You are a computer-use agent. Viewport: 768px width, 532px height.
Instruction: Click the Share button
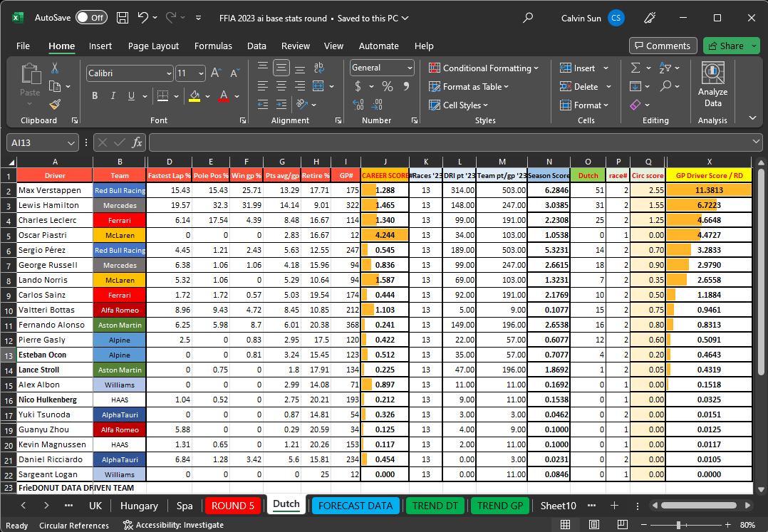pyautogui.click(x=727, y=46)
